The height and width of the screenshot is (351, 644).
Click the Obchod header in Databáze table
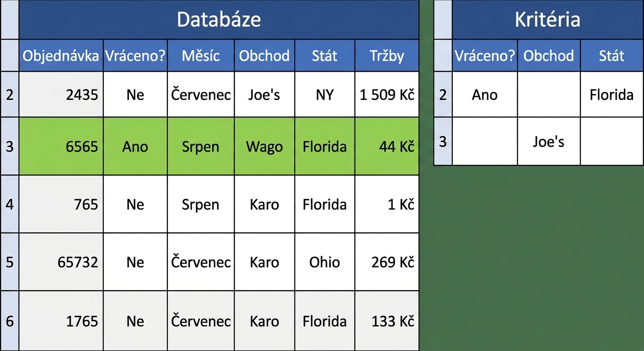point(264,56)
